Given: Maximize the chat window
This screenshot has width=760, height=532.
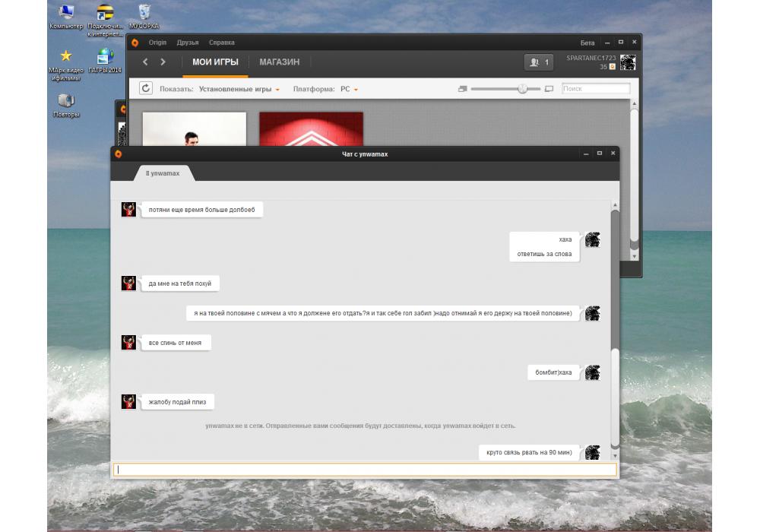Looking at the screenshot, I should pyautogui.click(x=600, y=153).
